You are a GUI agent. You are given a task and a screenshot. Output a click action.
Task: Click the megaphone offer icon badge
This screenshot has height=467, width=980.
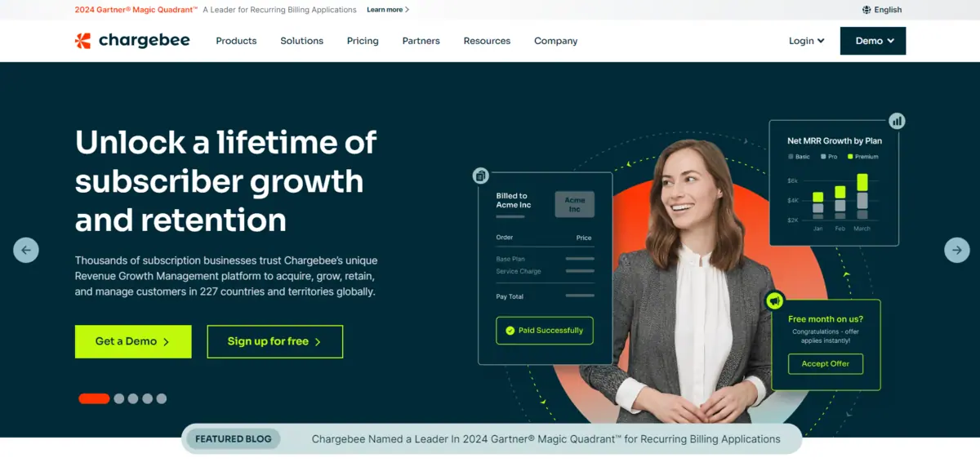click(774, 300)
